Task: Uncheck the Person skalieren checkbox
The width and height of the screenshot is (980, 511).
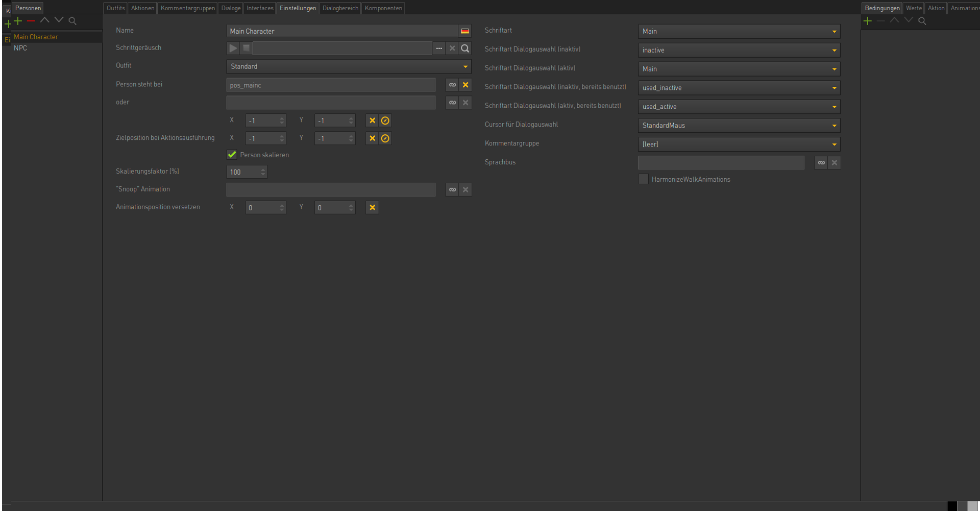Action: (x=232, y=155)
